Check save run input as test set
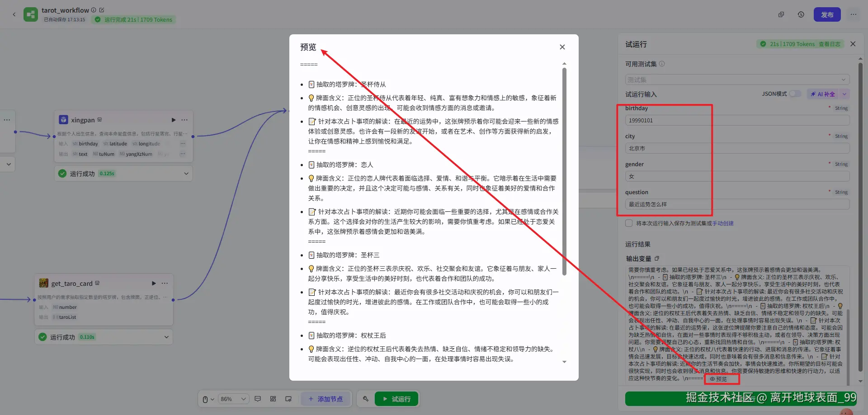The width and height of the screenshot is (868, 415). [x=629, y=223]
